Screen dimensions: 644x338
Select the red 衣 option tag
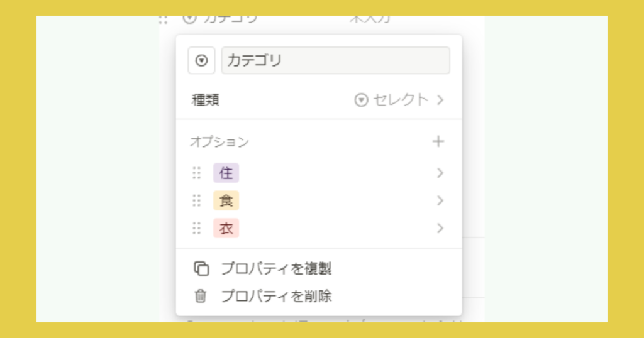pos(226,228)
